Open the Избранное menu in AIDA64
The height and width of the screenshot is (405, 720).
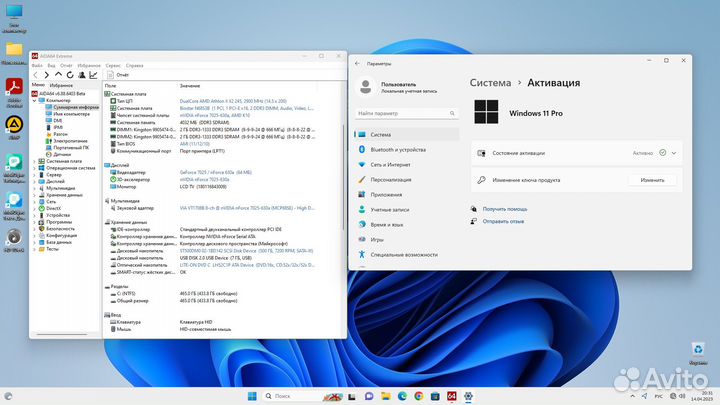click(x=89, y=66)
